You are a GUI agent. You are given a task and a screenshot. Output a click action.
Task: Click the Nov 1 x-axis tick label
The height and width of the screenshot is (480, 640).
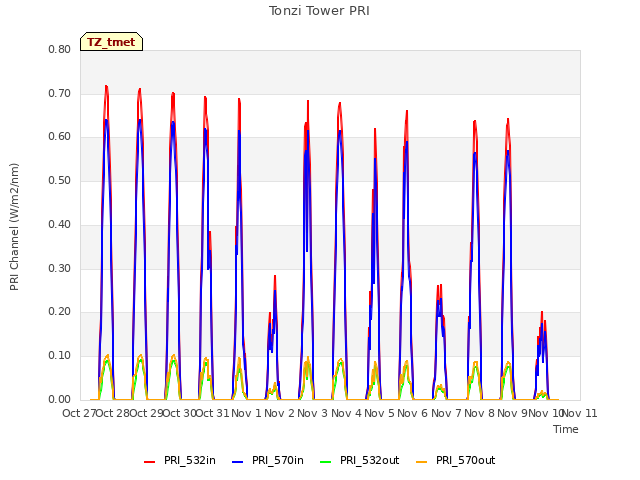[246, 413]
